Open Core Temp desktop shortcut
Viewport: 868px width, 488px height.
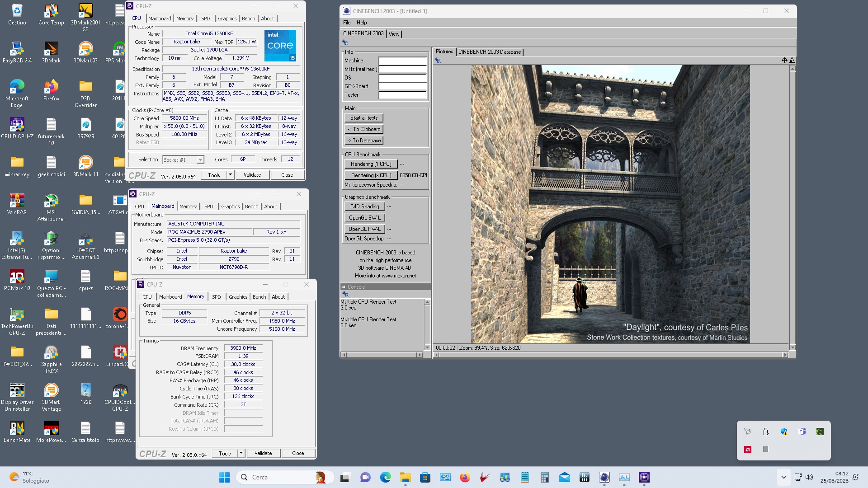(x=51, y=14)
